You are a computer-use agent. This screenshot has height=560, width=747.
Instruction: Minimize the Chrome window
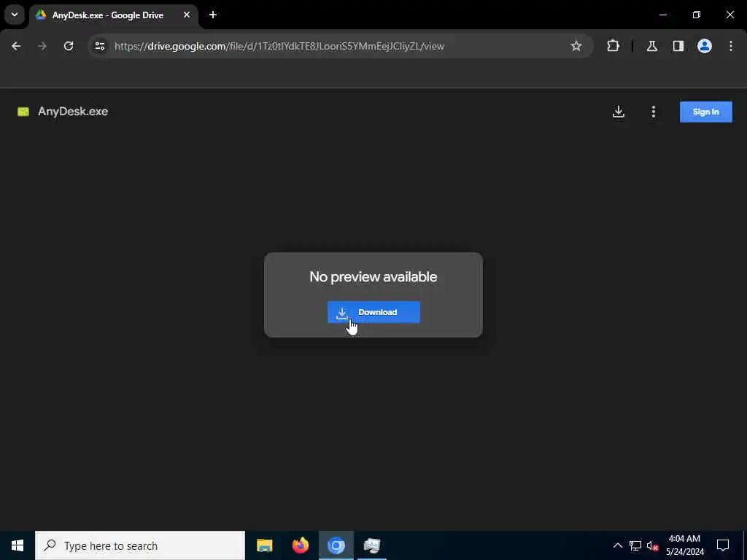pos(662,15)
